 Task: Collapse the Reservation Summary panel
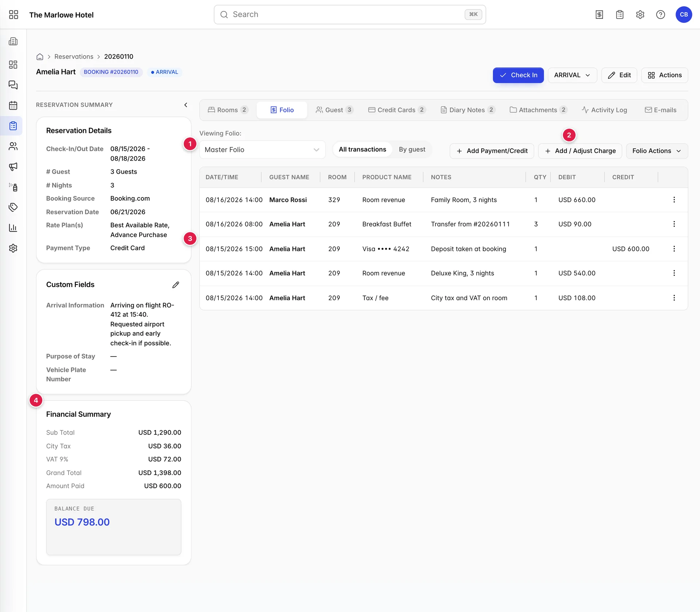(186, 105)
